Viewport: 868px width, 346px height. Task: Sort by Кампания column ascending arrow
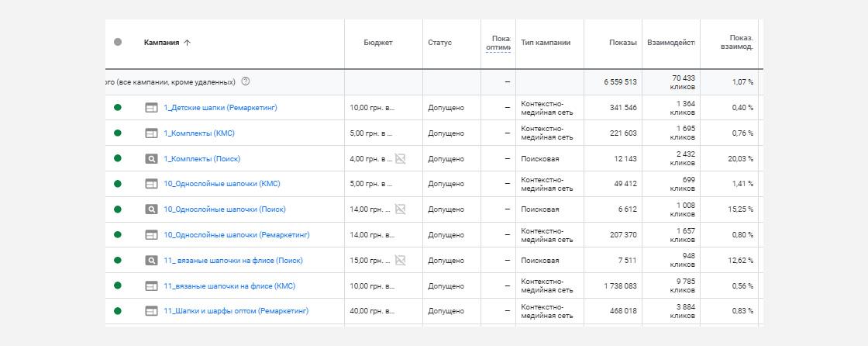(x=187, y=43)
